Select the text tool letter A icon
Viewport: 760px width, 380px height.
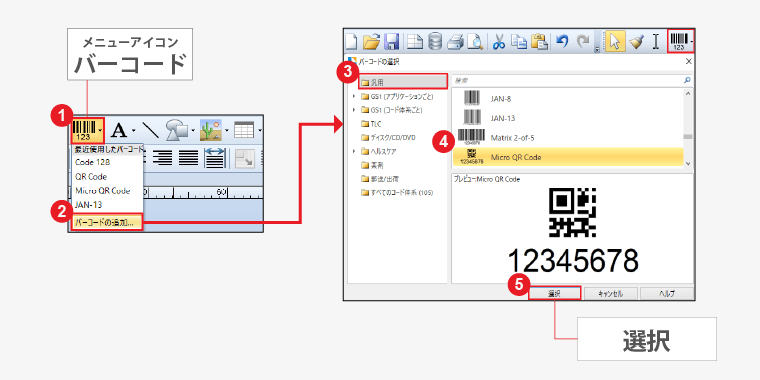[119, 130]
